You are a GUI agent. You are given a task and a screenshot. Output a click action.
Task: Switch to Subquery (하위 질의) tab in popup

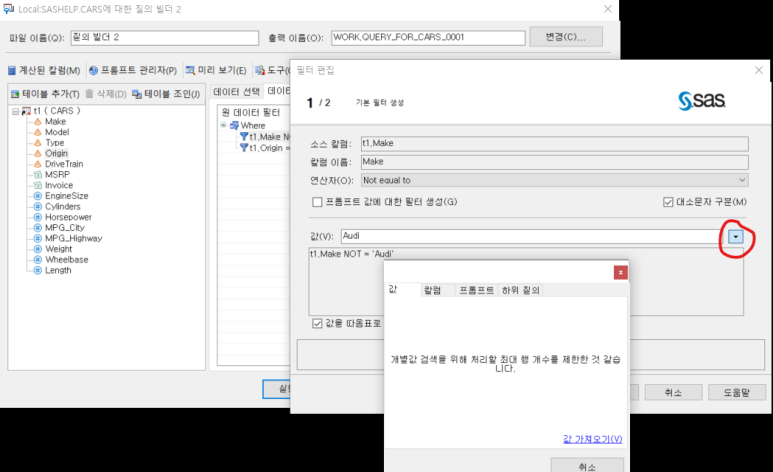520,290
